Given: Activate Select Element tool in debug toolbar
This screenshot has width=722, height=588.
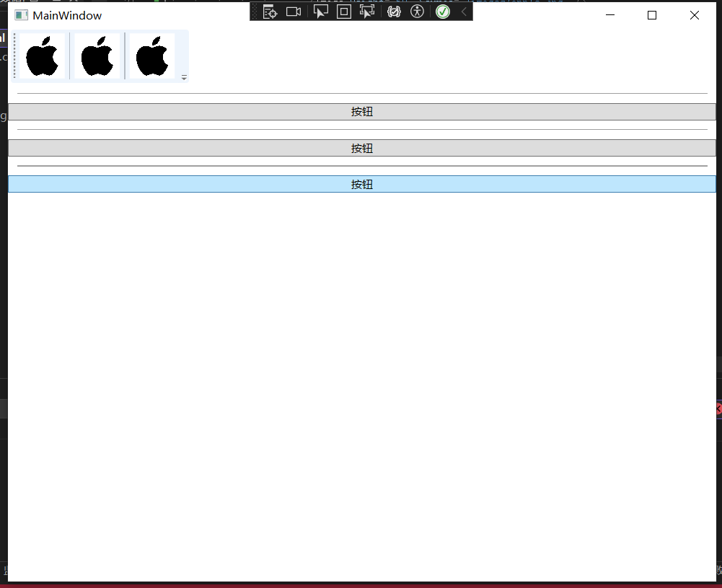Looking at the screenshot, I should click(x=320, y=12).
